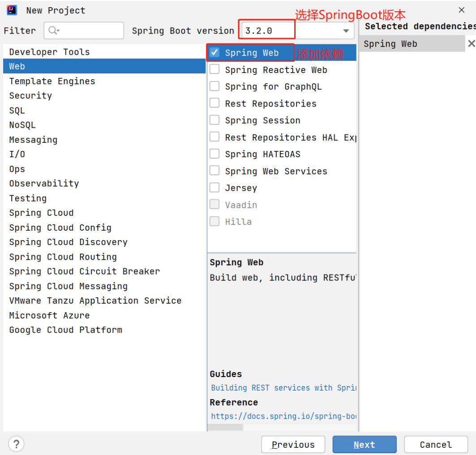
Task: Click the Spring HATEOAS label
Action: (262, 154)
